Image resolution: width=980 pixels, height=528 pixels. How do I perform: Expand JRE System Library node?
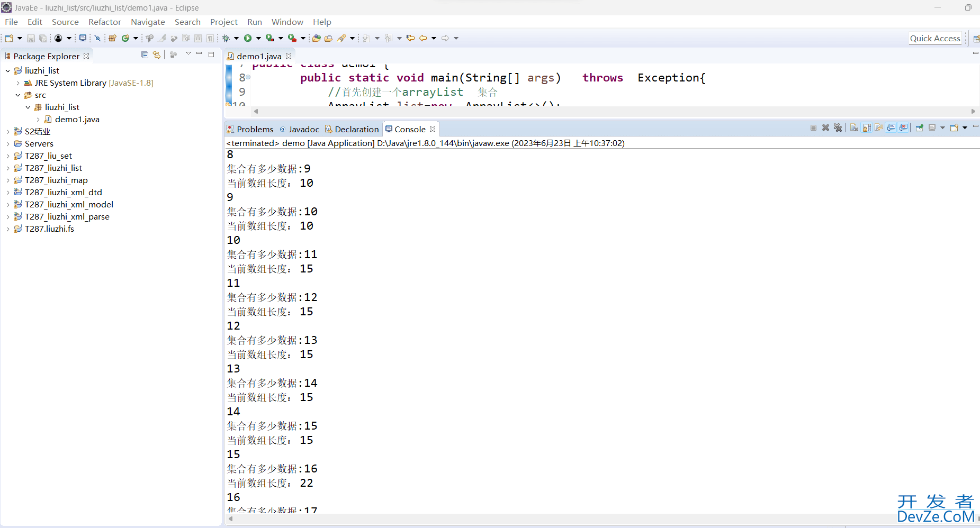tap(18, 83)
